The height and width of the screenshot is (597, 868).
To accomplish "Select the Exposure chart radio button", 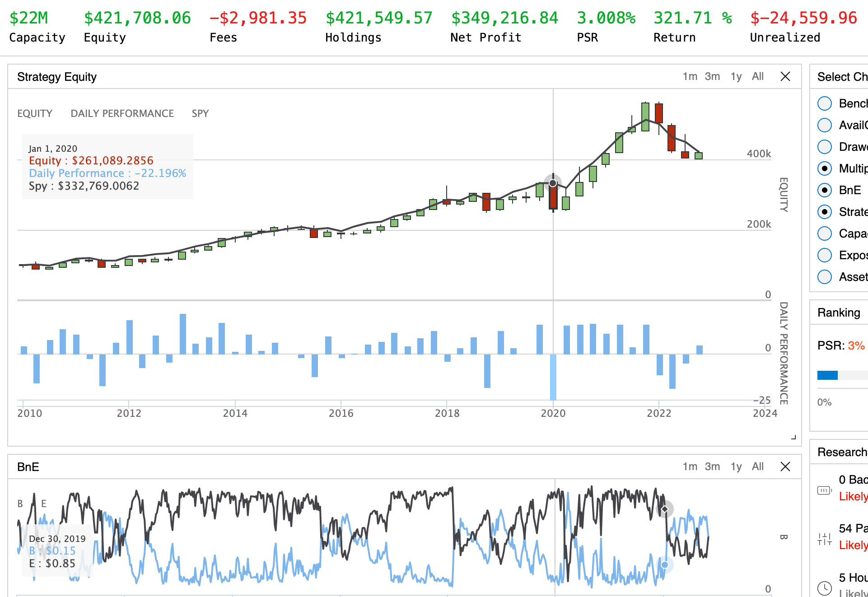I will [x=825, y=255].
